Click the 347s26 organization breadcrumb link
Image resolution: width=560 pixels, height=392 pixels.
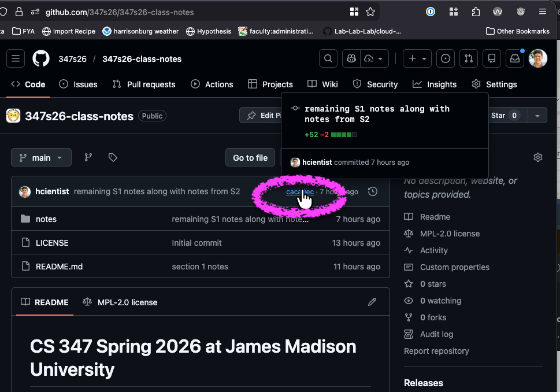pyautogui.click(x=72, y=59)
